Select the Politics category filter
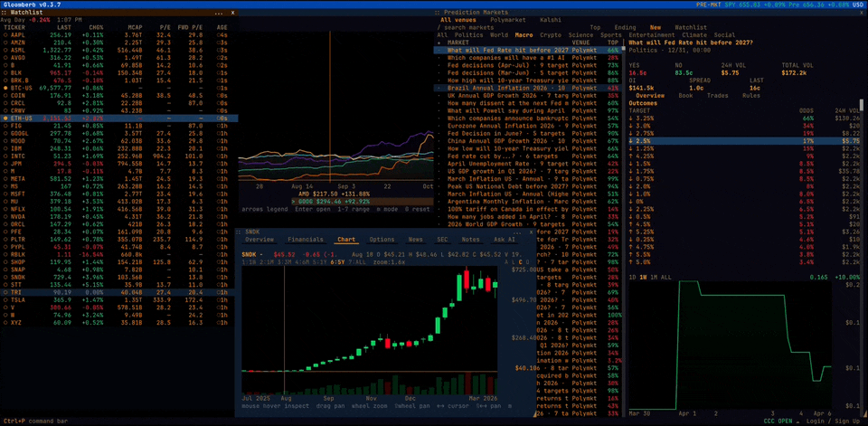 [468, 35]
